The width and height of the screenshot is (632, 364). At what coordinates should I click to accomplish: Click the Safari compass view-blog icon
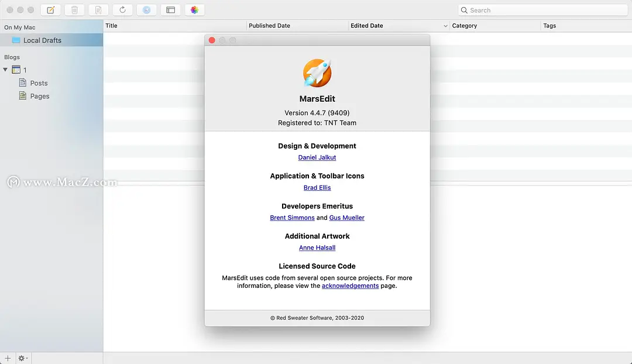tap(147, 10)
